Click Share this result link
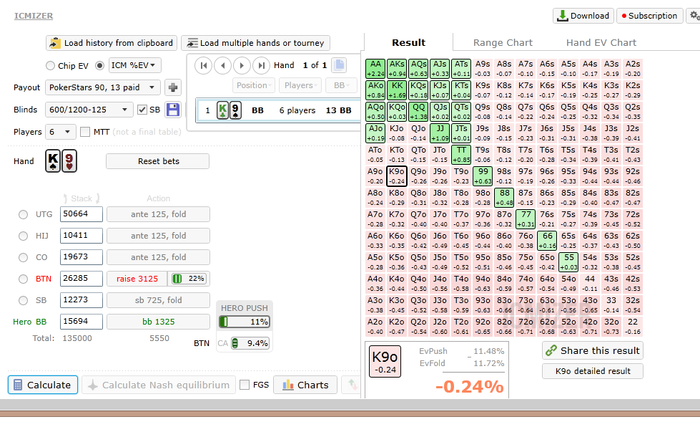The height and width of the screenshot is (427, 700). [593, 351]
